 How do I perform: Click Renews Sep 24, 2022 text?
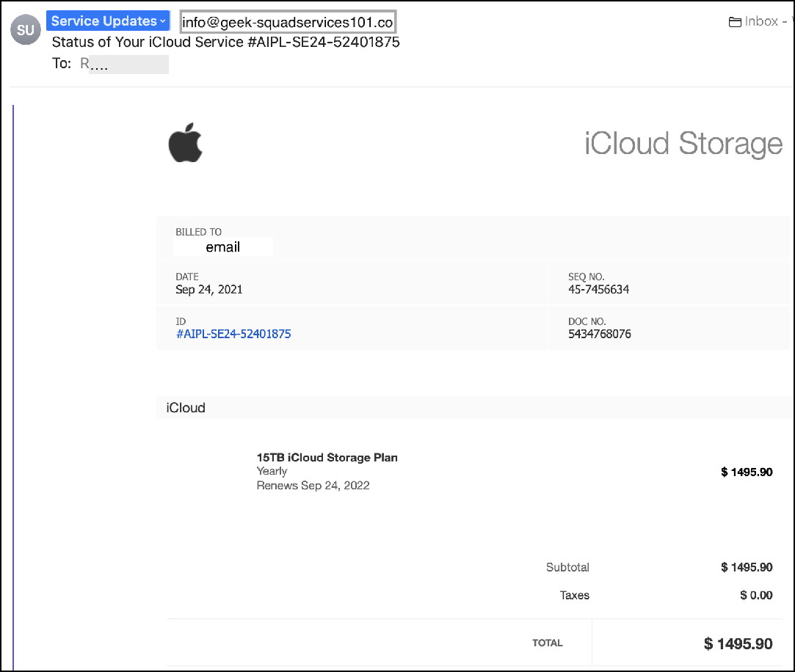[x=313, y=486]
